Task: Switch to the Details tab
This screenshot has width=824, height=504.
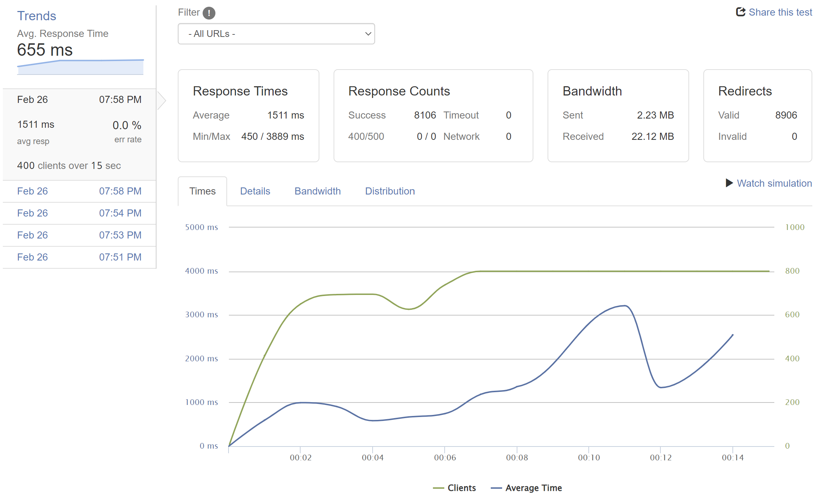Action: (x=255, y=191)
